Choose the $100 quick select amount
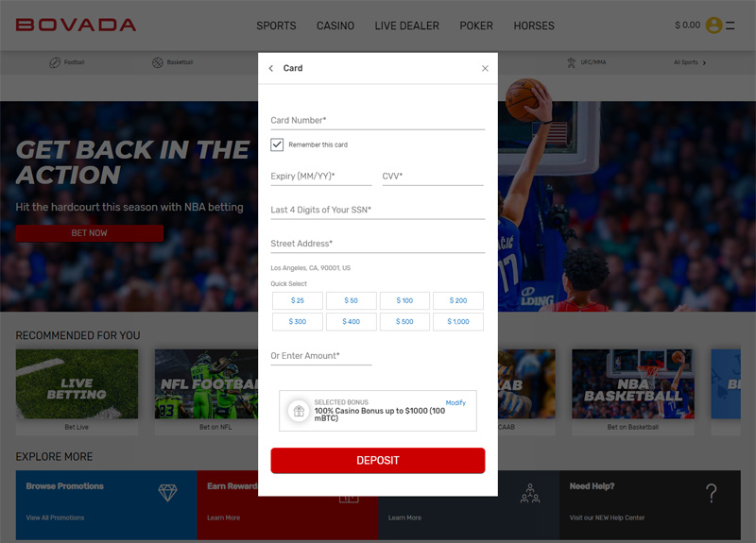 (404, 300)
